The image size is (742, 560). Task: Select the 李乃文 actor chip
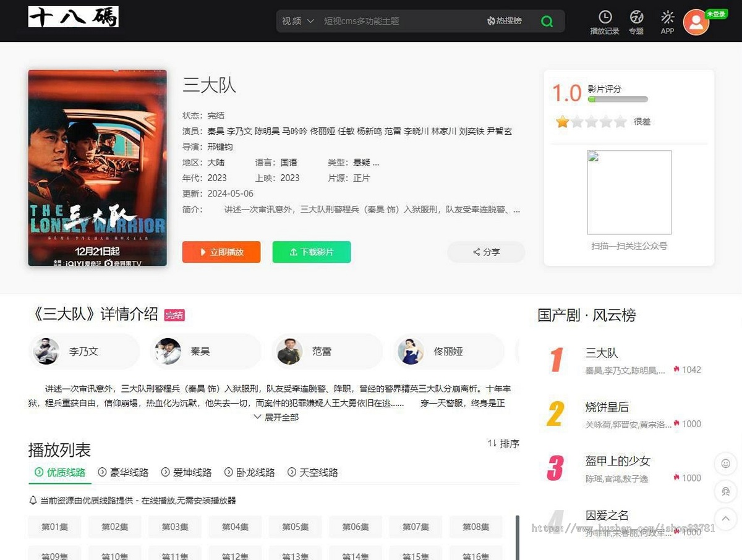point(85,351)
